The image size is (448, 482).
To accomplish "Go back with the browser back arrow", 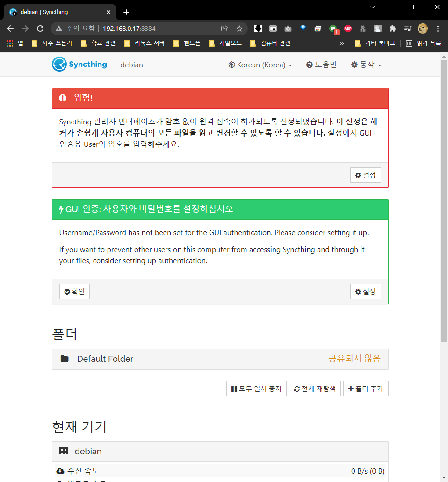I will pos(10,29).
